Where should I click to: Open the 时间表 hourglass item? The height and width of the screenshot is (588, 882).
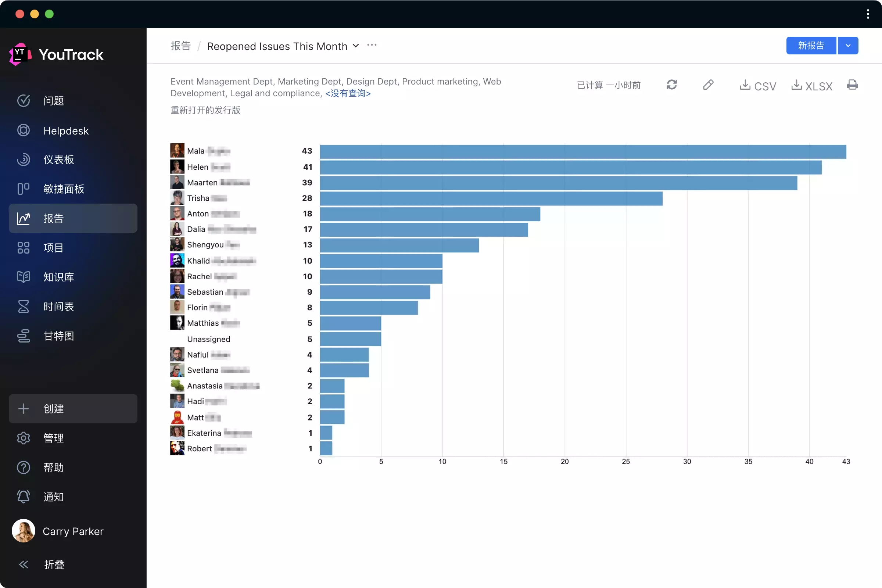24,306
